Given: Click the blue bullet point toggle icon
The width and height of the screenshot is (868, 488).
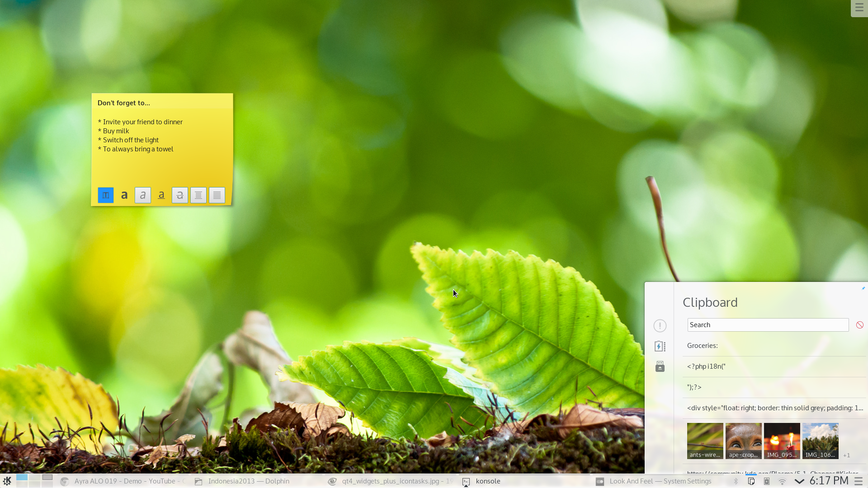Looking at the screenshot, I should pos(105,195).
